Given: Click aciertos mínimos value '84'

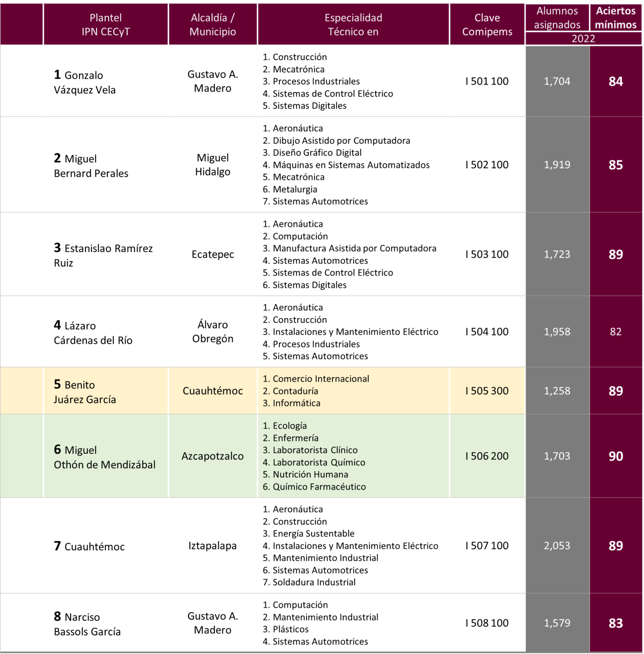Looking at the screenshot, I should [616, 81].
